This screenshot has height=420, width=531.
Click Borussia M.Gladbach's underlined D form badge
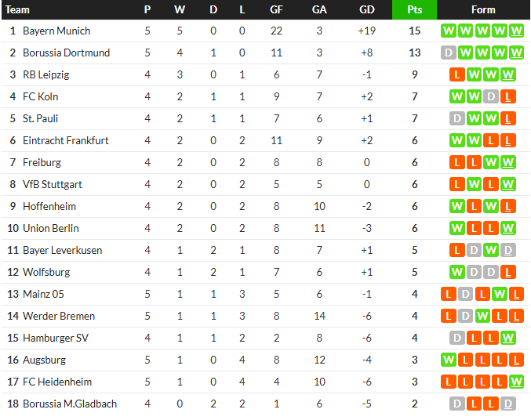click(x=508, y=404)
